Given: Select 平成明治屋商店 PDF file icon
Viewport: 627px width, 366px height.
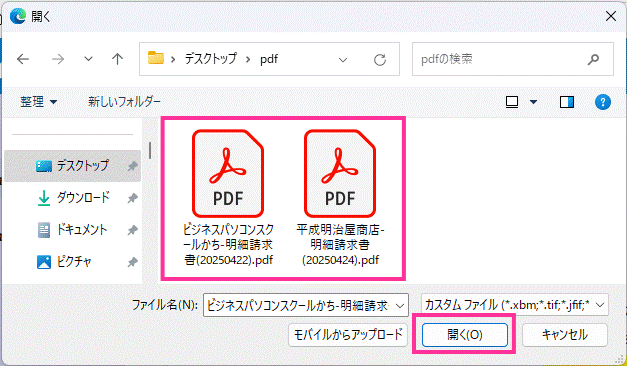Looking at the screenshot, I should [340, 173].
